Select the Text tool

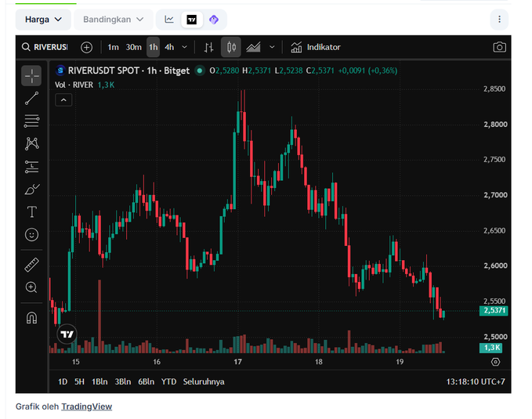(x=31, y=211)
